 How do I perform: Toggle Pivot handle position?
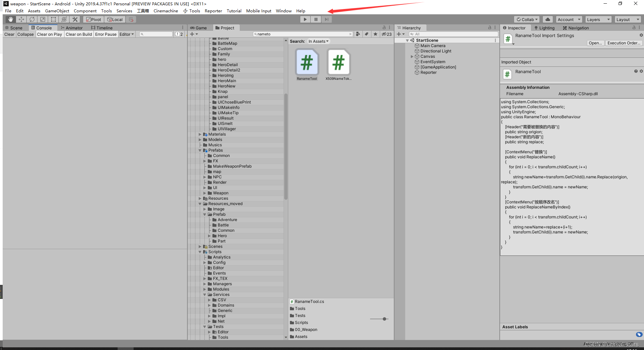point(93,19)
